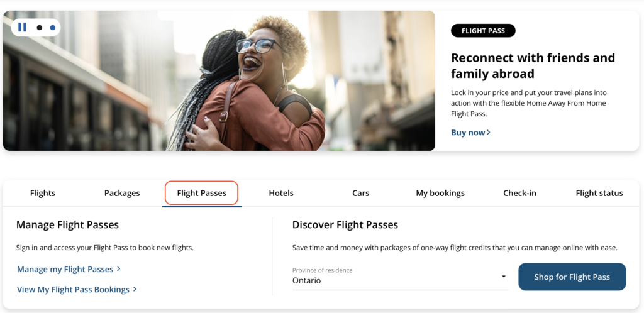644x313 pixels.
Task: Pause the hero carousel slideshow
Action: click(22, 27)
